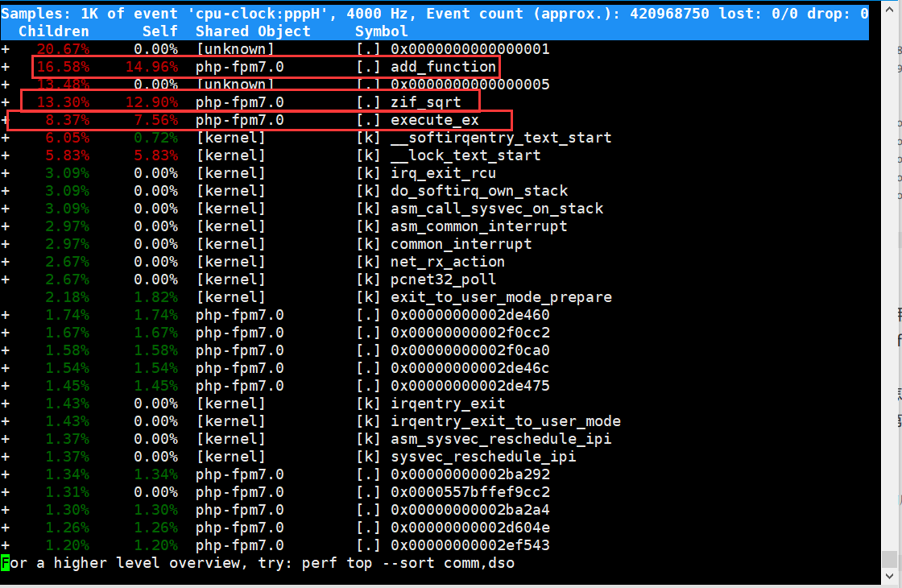Click [kernel] object in the pcnet32_poll row
Screen dimensions: 902x588
[x=231, y=280]
